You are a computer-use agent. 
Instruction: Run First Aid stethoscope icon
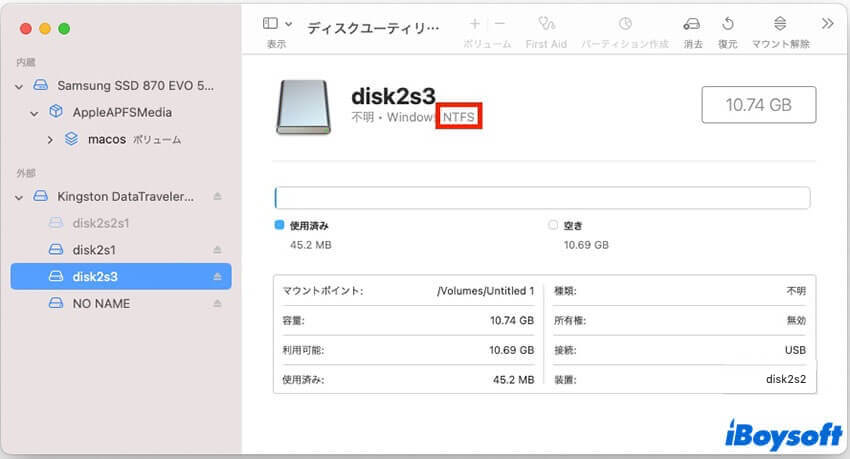[x=546, y=23]
